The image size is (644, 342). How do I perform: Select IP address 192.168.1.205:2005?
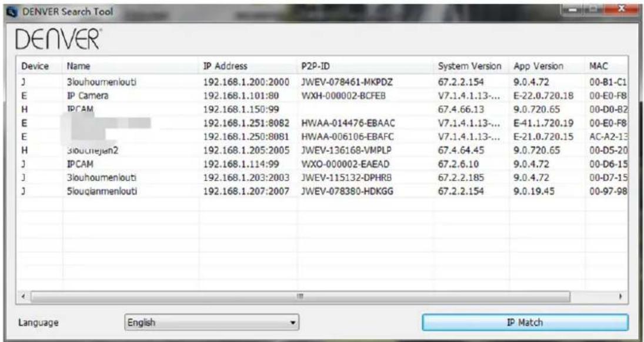246,151
